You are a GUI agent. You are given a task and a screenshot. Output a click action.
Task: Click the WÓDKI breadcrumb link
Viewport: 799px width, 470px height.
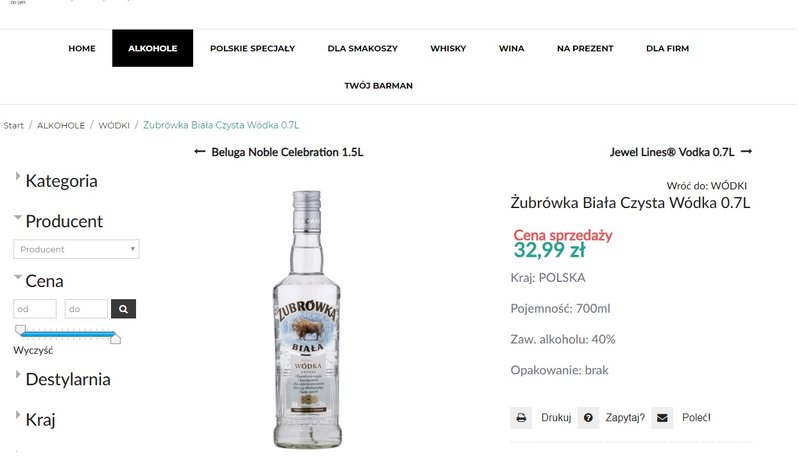coord(114,125)
